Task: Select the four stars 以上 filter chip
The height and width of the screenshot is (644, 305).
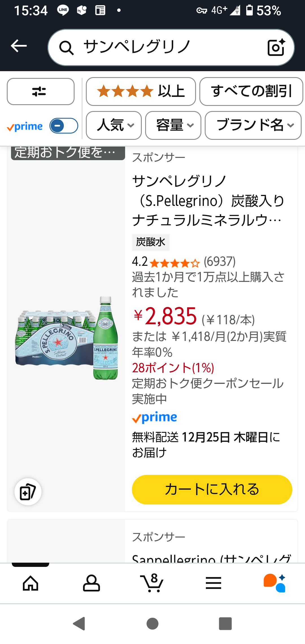Action: point(141,92)
